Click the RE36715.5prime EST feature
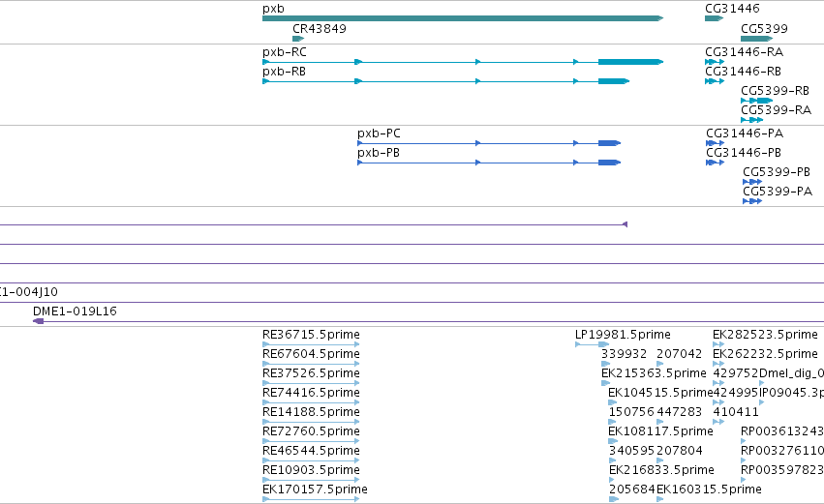This screenshot has width=824, height=504. pyautogui.click(x=311, y=344)
